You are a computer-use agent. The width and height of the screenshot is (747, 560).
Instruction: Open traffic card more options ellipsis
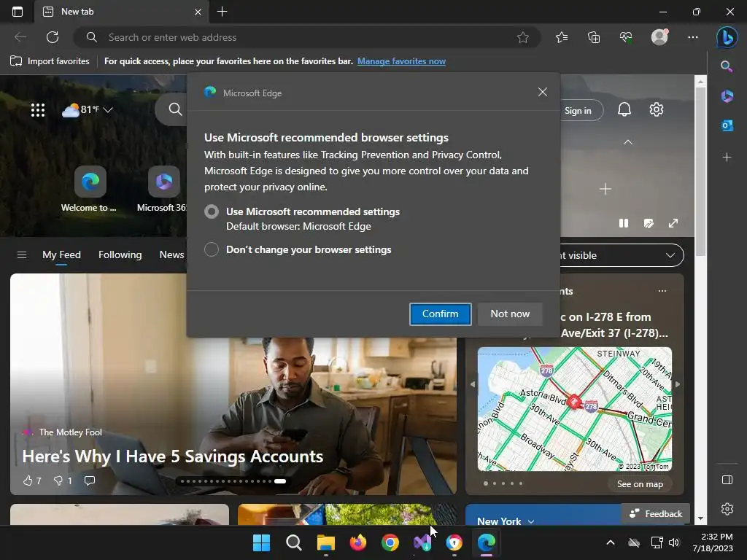[662, 291]
